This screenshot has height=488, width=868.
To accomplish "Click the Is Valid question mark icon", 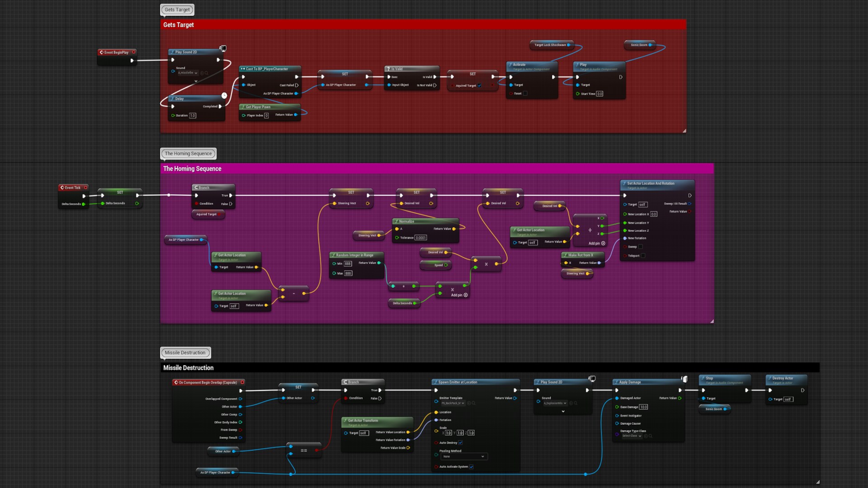I will point(388,69).
